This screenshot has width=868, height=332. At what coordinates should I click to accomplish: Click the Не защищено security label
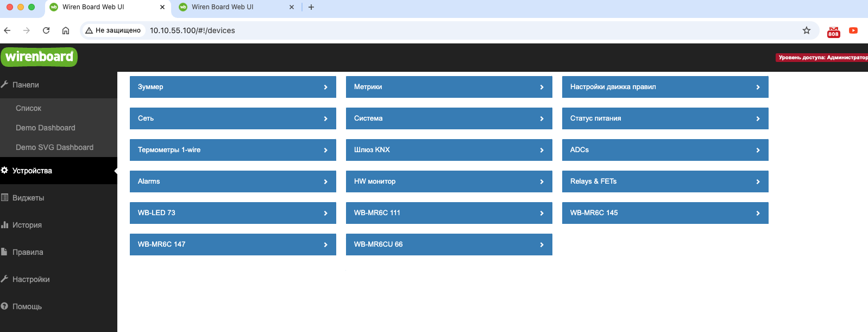(x=118, y=30)
